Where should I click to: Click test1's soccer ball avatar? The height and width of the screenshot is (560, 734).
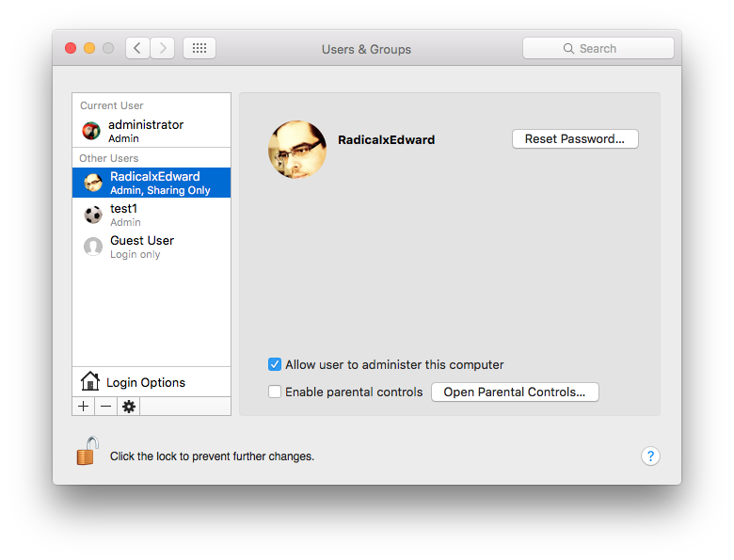pyautogui.click(x=93, y=215)
